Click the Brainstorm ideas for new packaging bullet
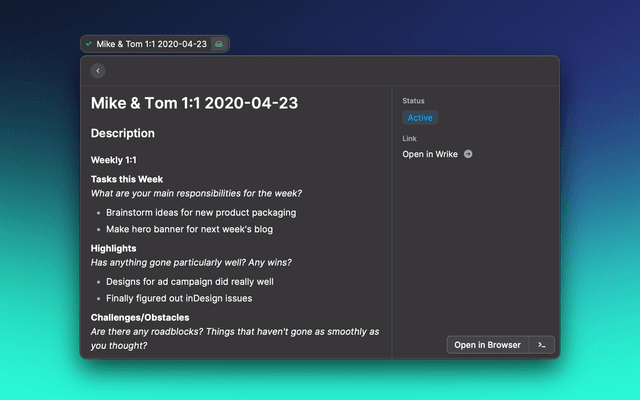Screen dimensions: 640x400 point(201,212)
